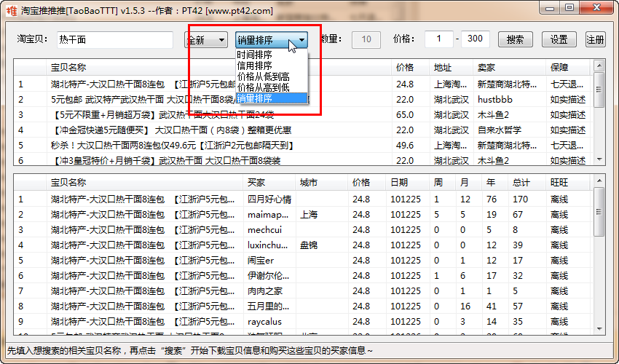The height and width of the screenshot is (364, 619).
Task: Select buyer row 闹宝er
Action: pyautogui.click(x=303, y=261)
